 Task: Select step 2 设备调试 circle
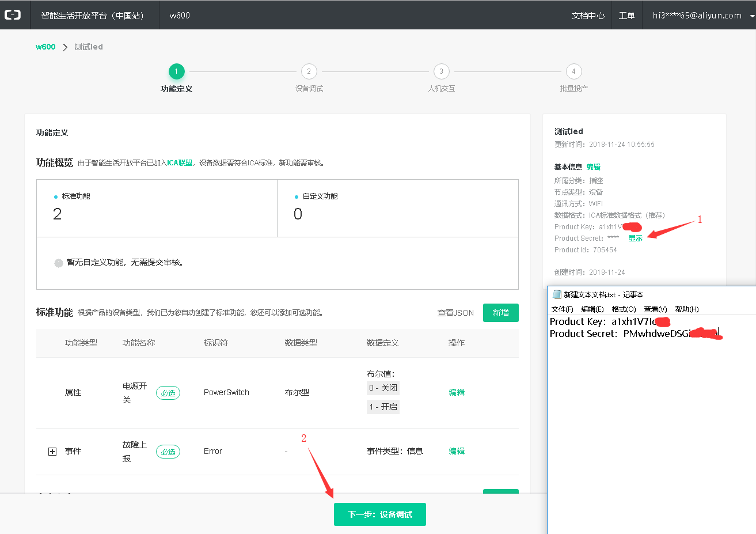coord(309,71)
